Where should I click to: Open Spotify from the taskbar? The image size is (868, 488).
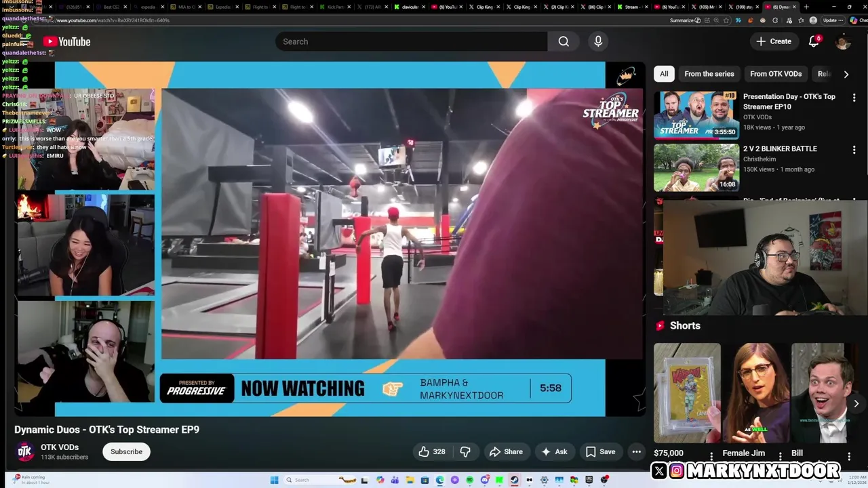click(470, 480)
